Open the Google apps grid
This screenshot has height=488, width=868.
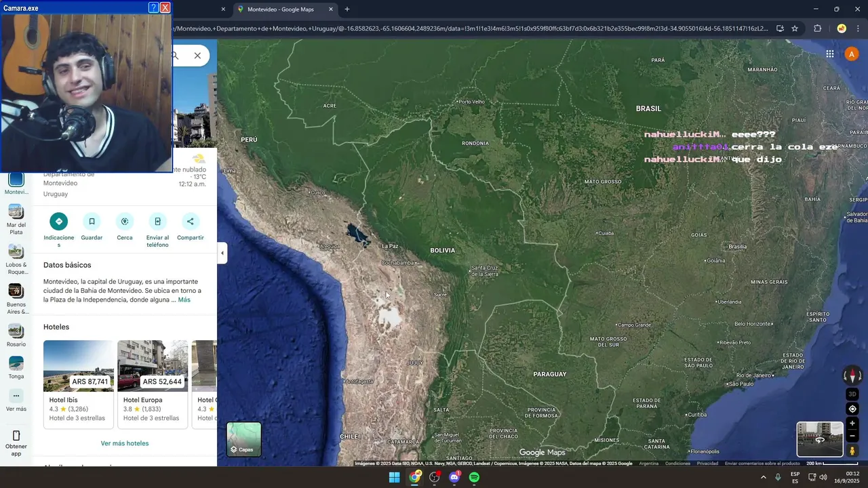pyautogui.click(x=829, y=54)
